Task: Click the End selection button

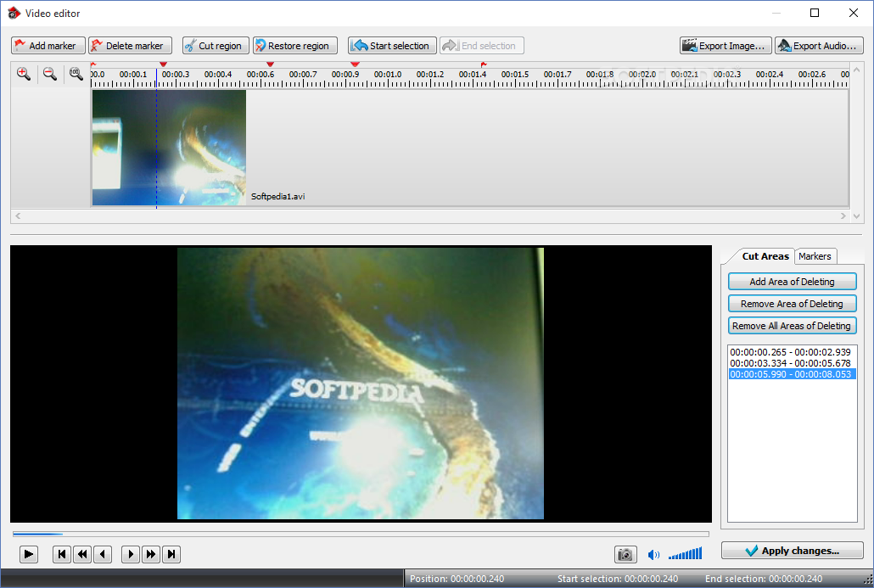Action: point(482,46)
